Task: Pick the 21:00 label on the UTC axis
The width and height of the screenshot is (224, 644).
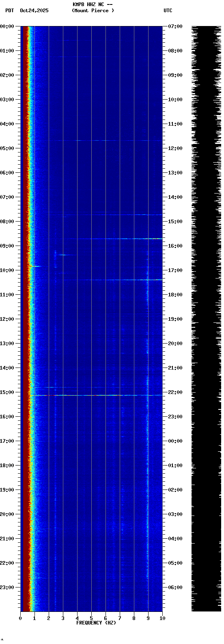Action: pyautogui.click(x=175, y=368)
